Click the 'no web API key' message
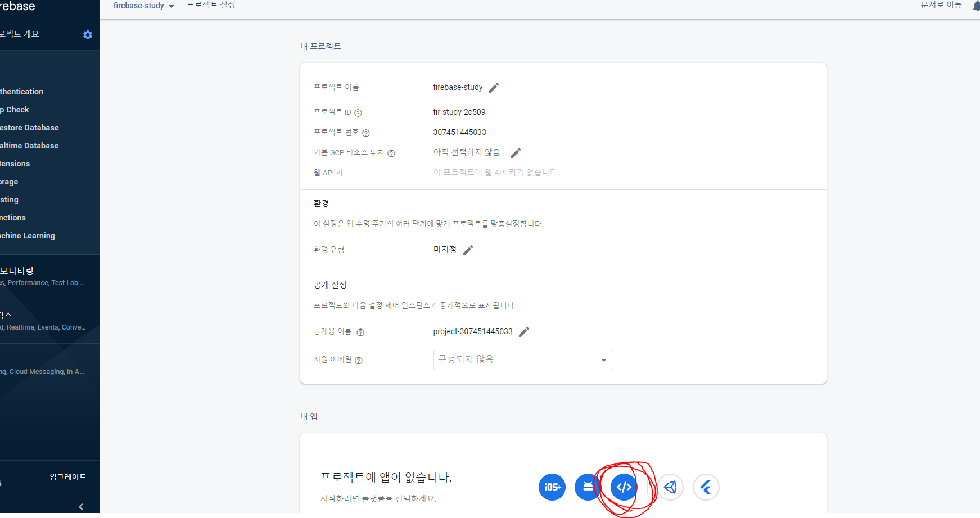 click(x=496, y=173)
